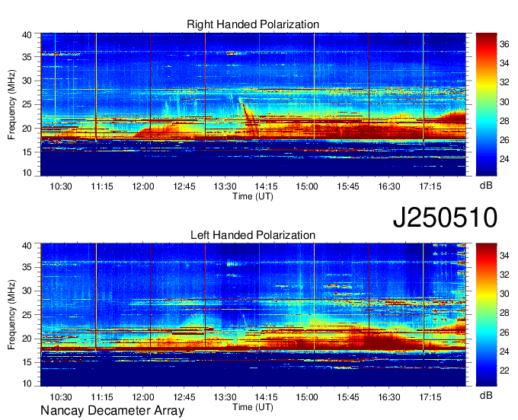Click the 30 MHz tick on the lower plot
This screenshot has width=518, height=420.
click(27, 291)
